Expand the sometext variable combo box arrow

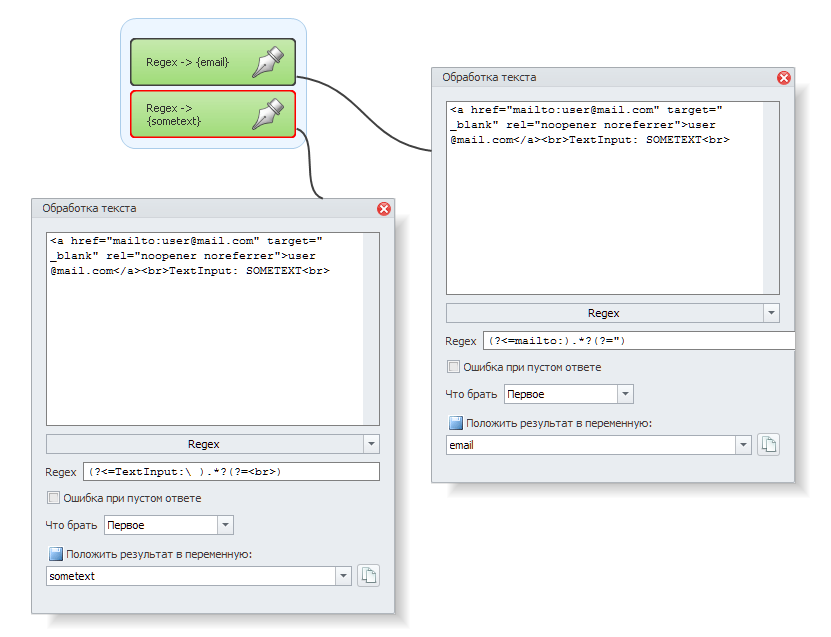pos(344,576)
